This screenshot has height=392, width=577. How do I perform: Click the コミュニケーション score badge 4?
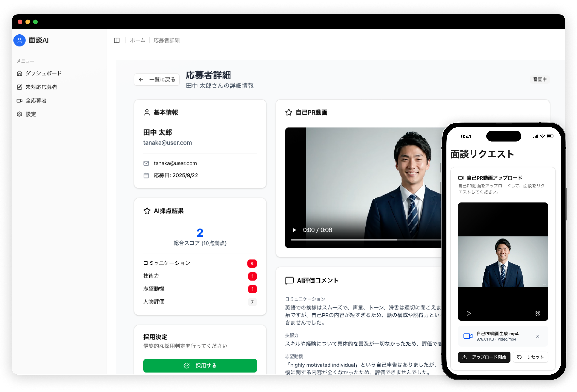(x=252, y=263)
